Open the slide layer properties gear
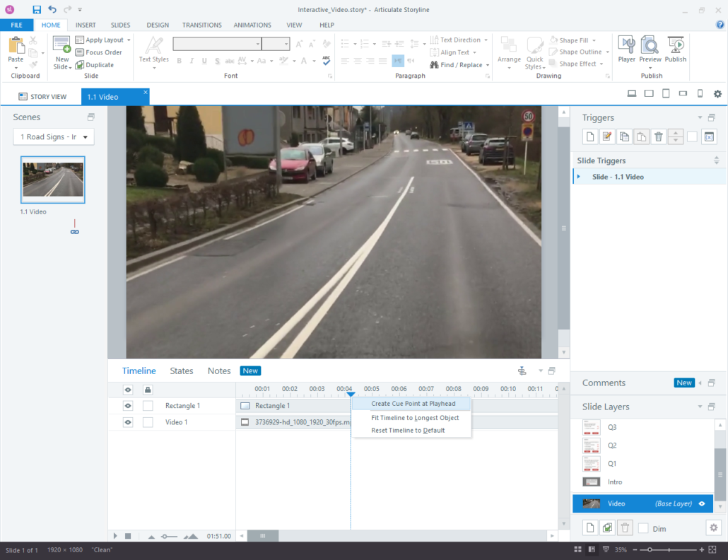728x560 pixels. click(713, 527)
